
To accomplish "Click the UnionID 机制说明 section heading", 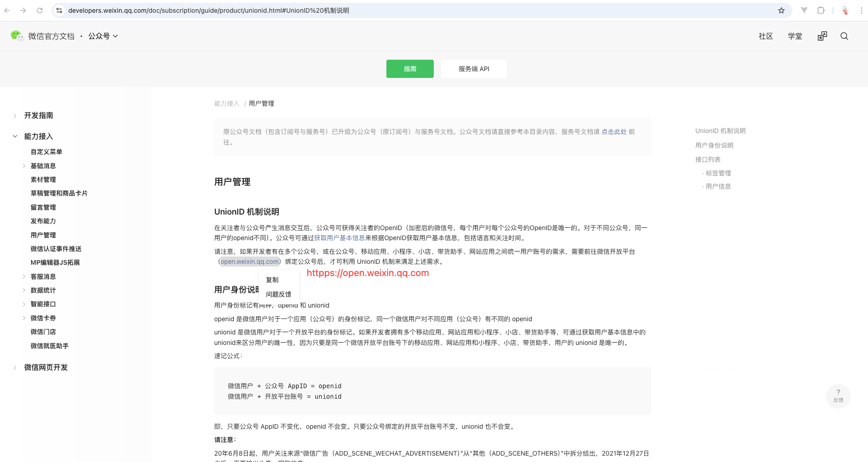I will pyautogui.click(x=247, y=212).
